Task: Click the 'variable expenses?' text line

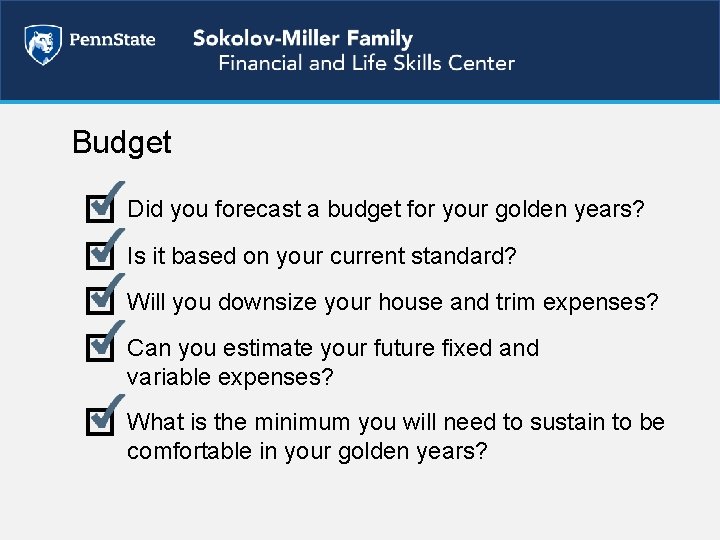Action: [230, 377]
